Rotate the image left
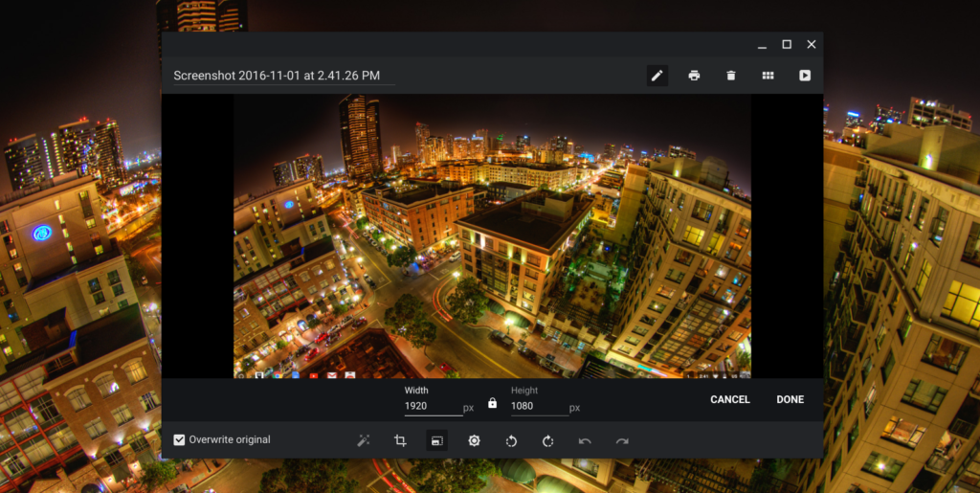This screenshot has height=493, width=980. [511, 440]
